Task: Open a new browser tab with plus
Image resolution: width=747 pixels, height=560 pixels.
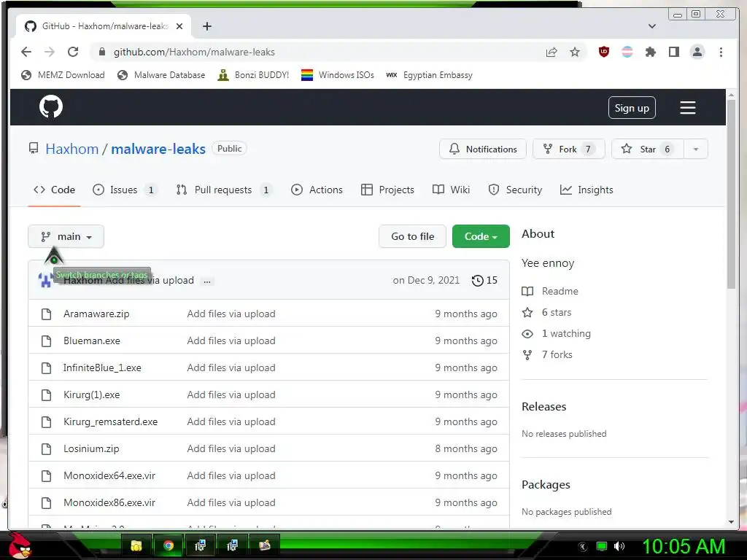Action: 206,26
